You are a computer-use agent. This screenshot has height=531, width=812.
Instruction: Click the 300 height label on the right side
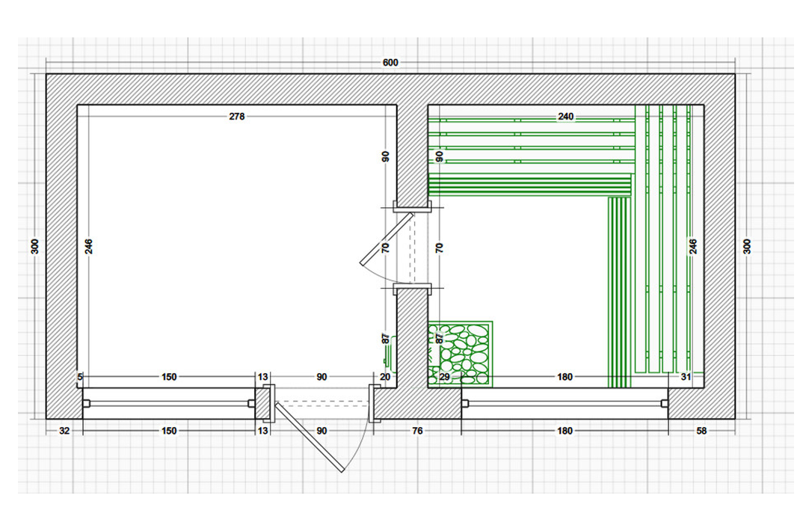(747, 246)
